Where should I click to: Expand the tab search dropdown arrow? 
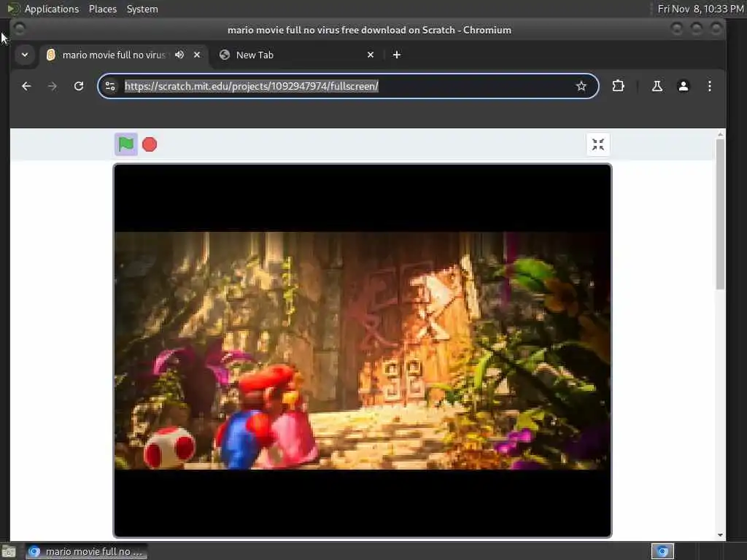[25, 55]
